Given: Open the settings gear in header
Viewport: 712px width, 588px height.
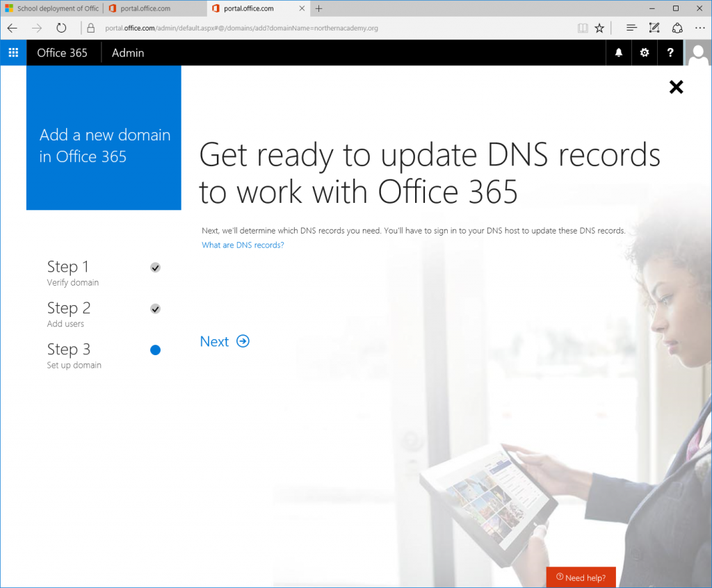Looking at the screenshot, I should click(x=645, y=53).
